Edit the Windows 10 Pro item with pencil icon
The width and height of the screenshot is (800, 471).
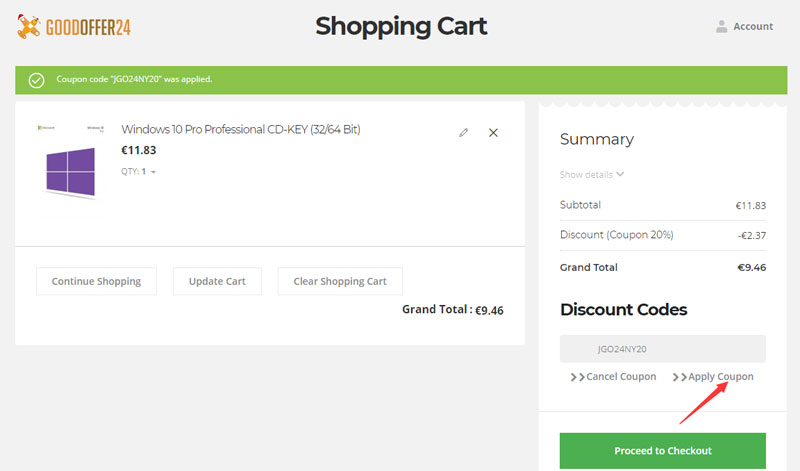tap(463, 133)
